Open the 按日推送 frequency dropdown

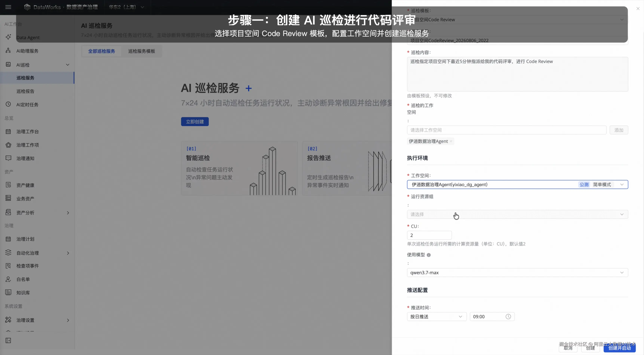click(437, 317)
